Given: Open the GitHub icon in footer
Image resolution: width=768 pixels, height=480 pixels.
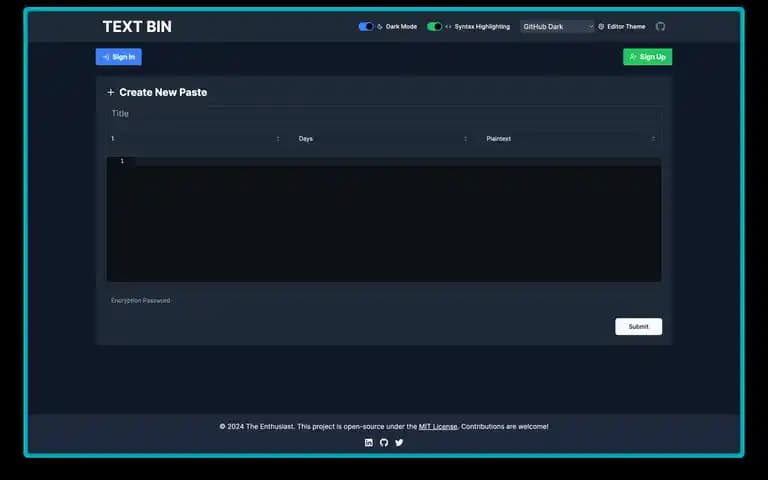Looking at the screenshot, I should pyautogui.click(x=384, y=443).
